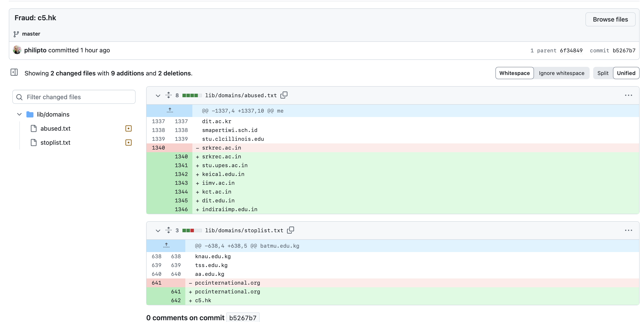
Task: Select the Ignore whitespace option
Action: 561,73
